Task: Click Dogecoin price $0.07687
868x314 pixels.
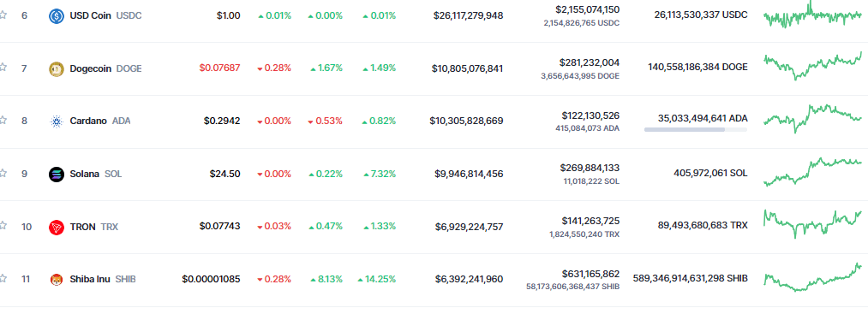Action: (219, 68)
